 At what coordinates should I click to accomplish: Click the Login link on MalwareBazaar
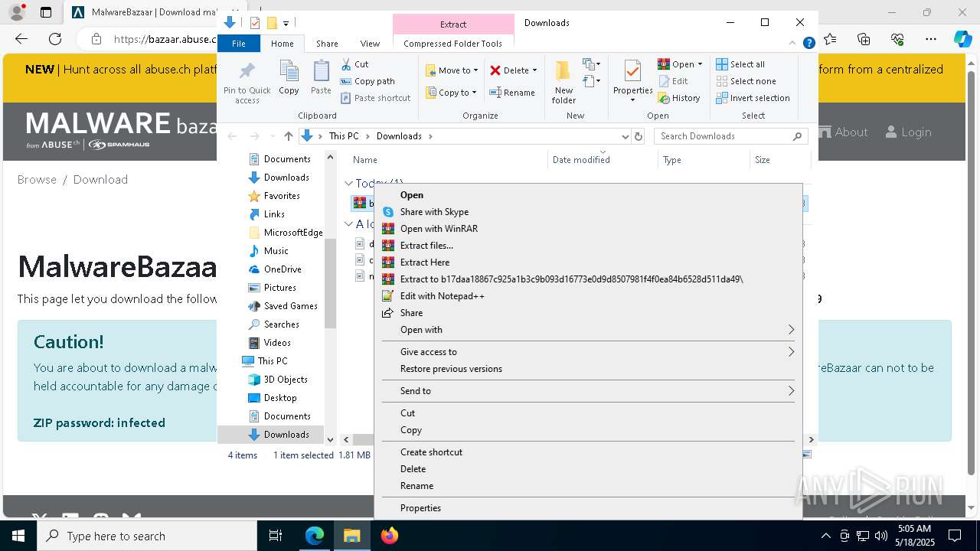click(x=908, y=132)
